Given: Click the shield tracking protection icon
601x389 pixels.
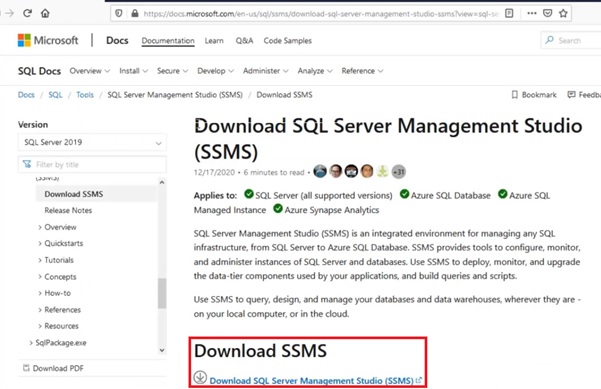Looking at the screenshot, I should [119, 13].
